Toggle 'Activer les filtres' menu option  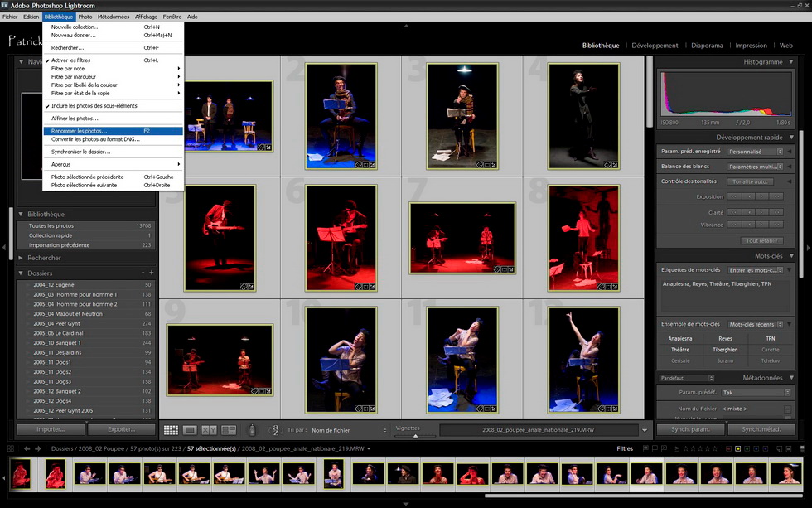pyautogui.click(x=72, y=60)
